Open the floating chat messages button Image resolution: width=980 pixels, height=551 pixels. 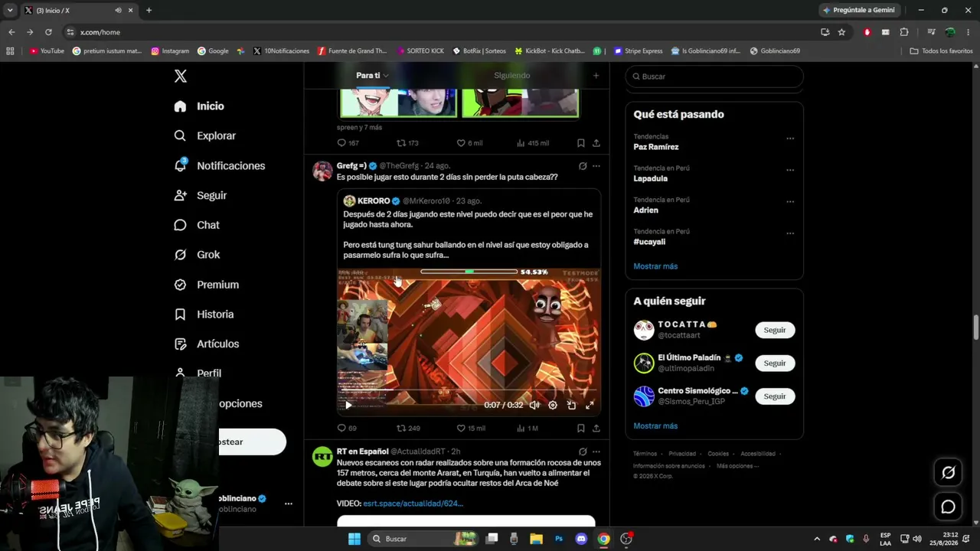tap(948, 507)
